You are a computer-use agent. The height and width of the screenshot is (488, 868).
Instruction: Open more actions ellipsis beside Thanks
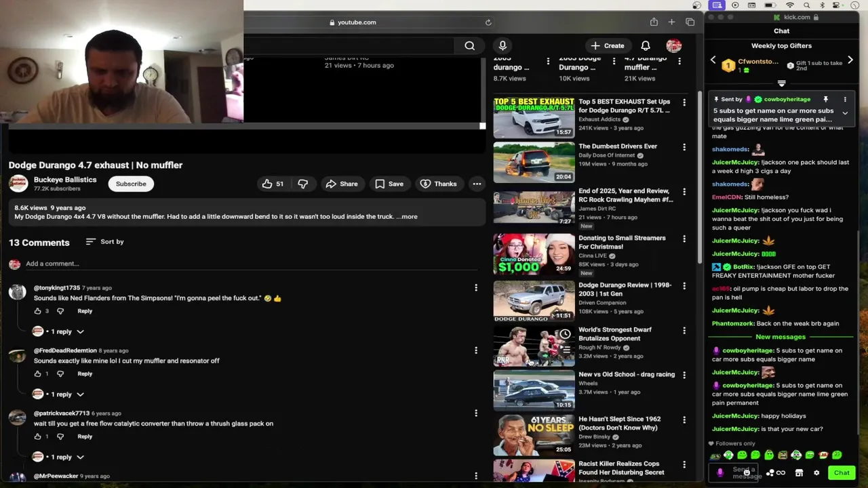click(477, 184)
